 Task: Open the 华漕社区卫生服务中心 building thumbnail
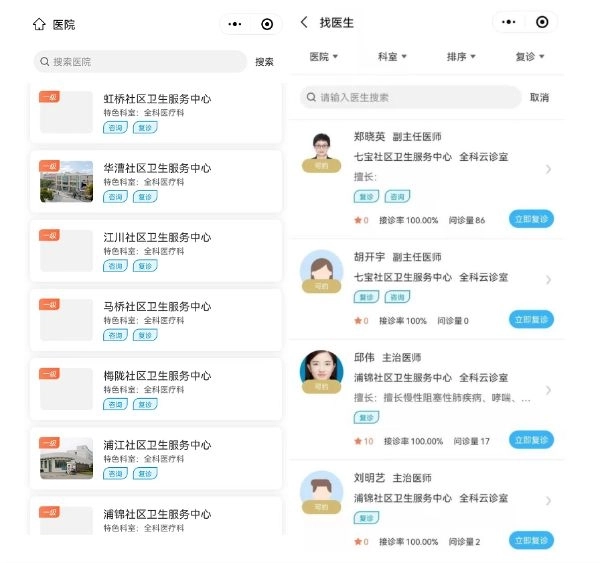pos(66,181)
